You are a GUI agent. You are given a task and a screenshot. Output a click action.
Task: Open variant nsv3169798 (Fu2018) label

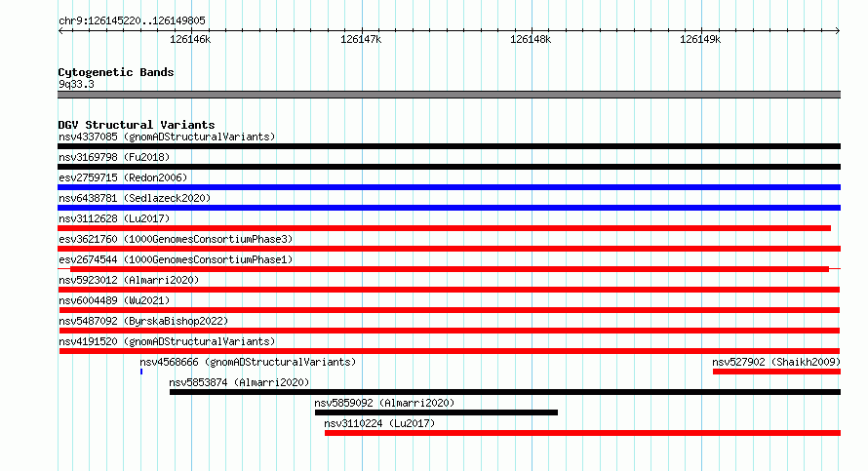[114, 157]
